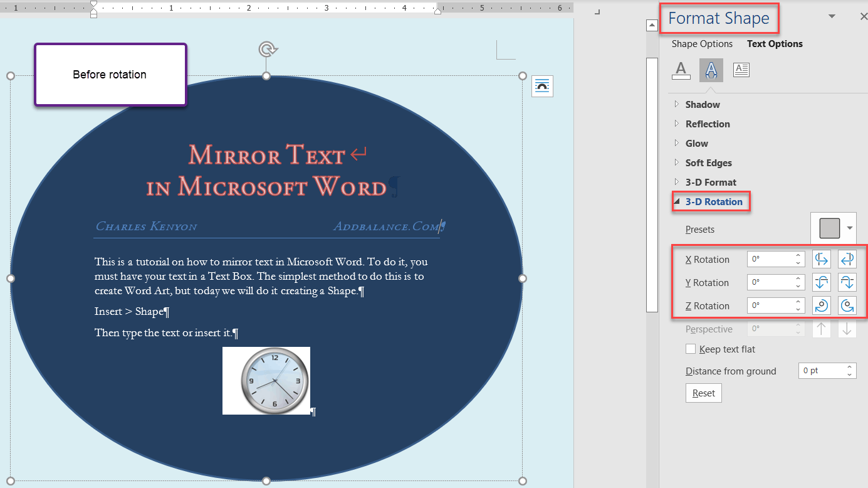Image resolution: width=868 pixels, height=488 pixels.
Task: Increase X Rotation with up spinner
Action: pyautogui.click(x=798, y=255)
